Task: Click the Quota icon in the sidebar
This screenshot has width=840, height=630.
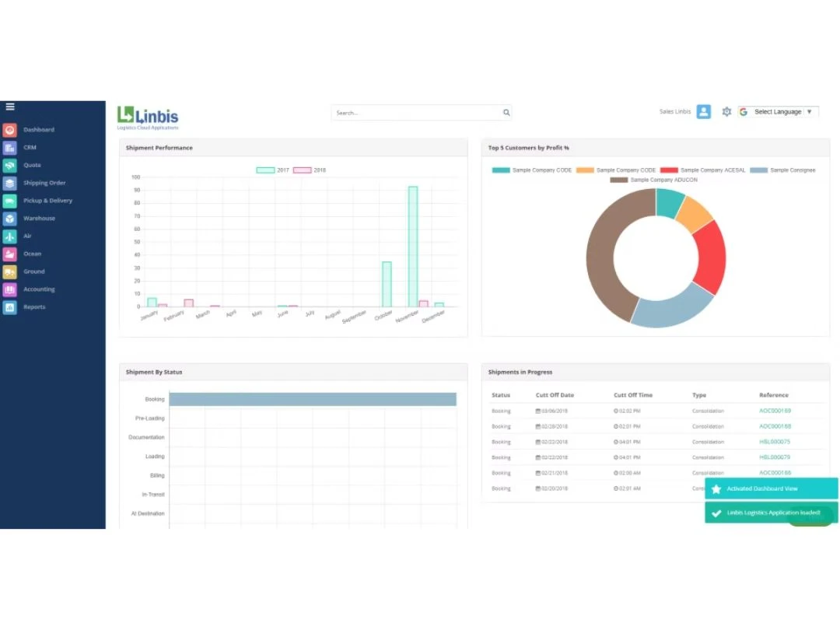Action: click(11, 165)
